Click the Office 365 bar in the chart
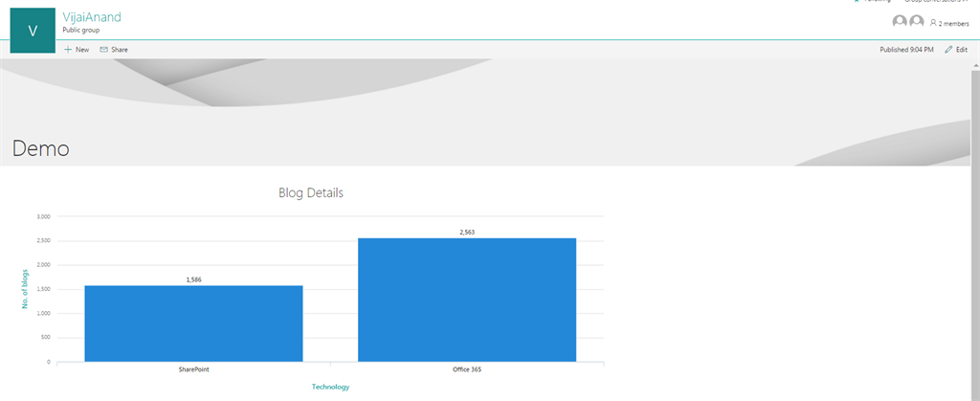This screenshot has width=980, height=401. tap(467, 300)
